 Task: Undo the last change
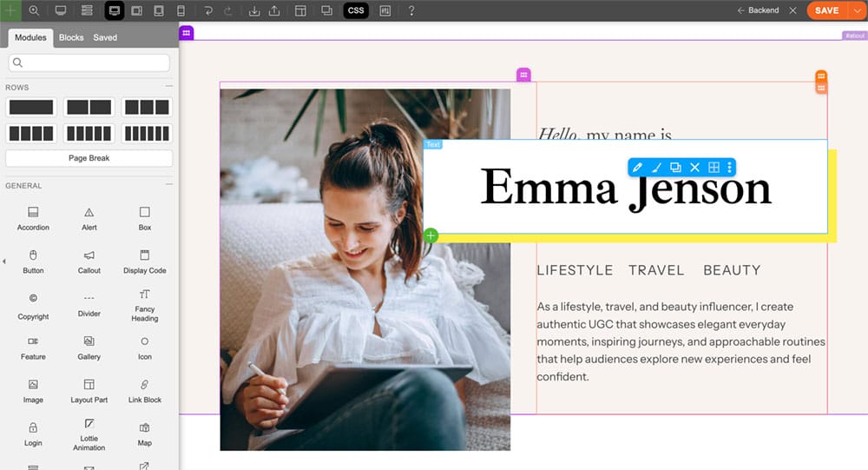(x=208, y=10)
